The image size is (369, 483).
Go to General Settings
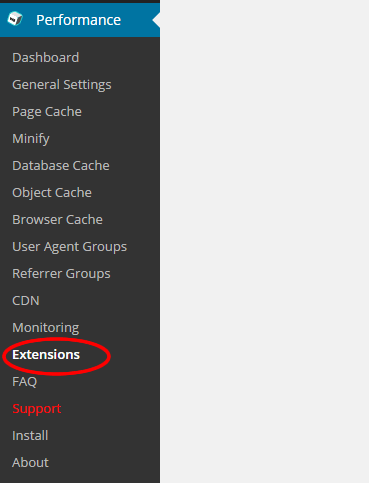click(62, 85)
